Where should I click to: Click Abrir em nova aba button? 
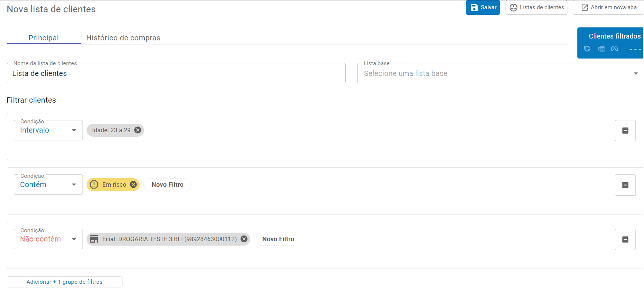pos(609,7)
